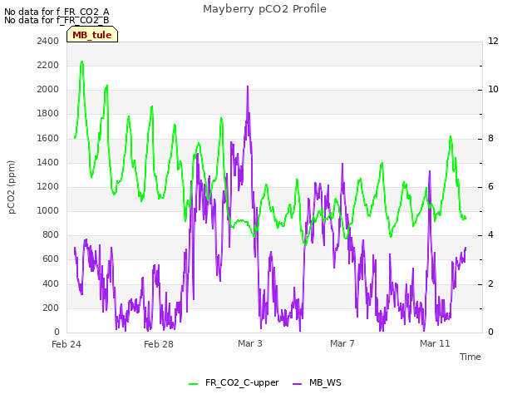Click the Mar 3 date tick label
The width and height of the screenshot is (532, 399).
pos(250,343)
